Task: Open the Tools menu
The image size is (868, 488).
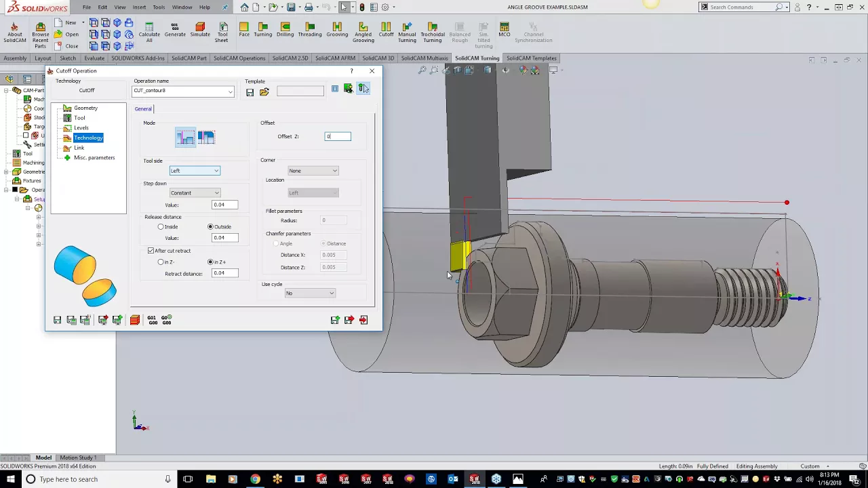Action: 159,7
